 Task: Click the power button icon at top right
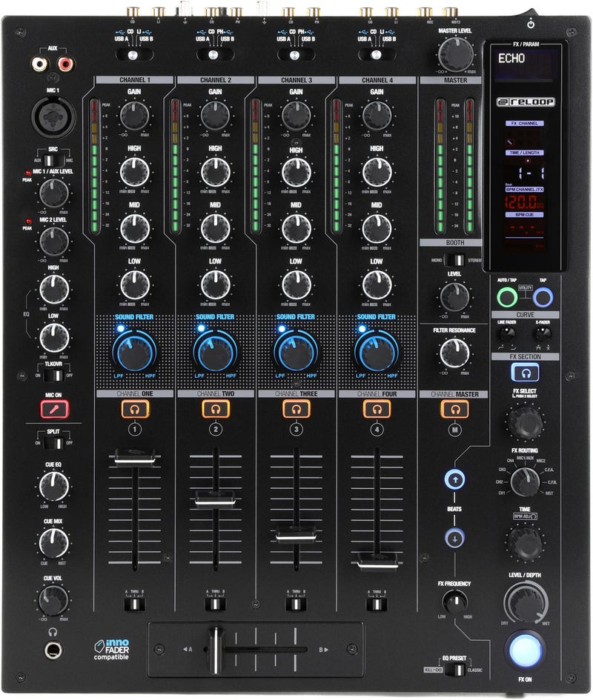(x=531, y=24)
